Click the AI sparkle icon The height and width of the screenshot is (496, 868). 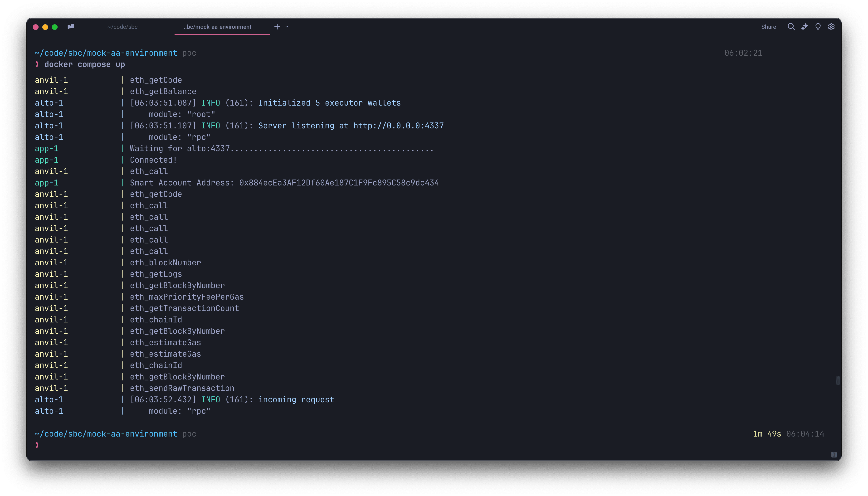coord(805,27)
